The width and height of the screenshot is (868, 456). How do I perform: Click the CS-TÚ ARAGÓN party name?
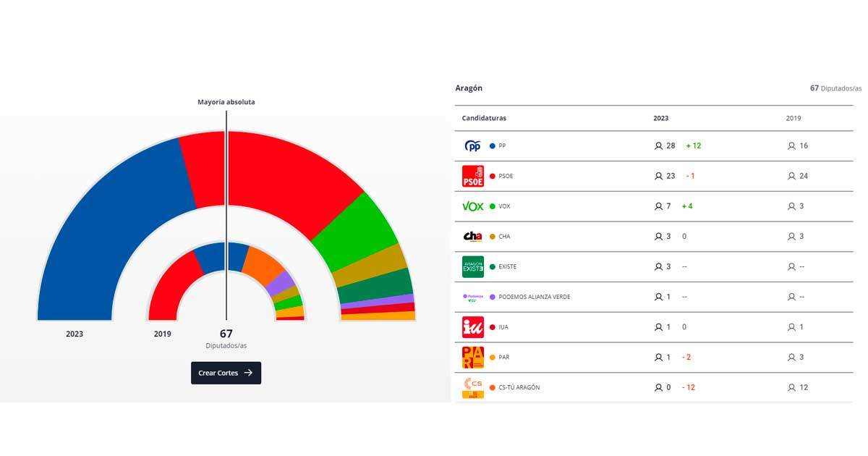[x=519, y=387]
